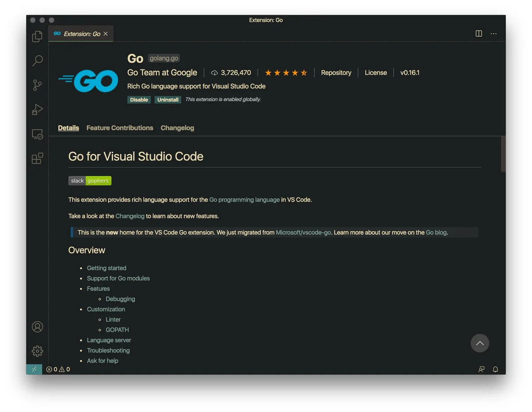The height and width of the screenshot is (412, 532).
Task: Open notifications bell in status bar
Action: coord(496,369)
